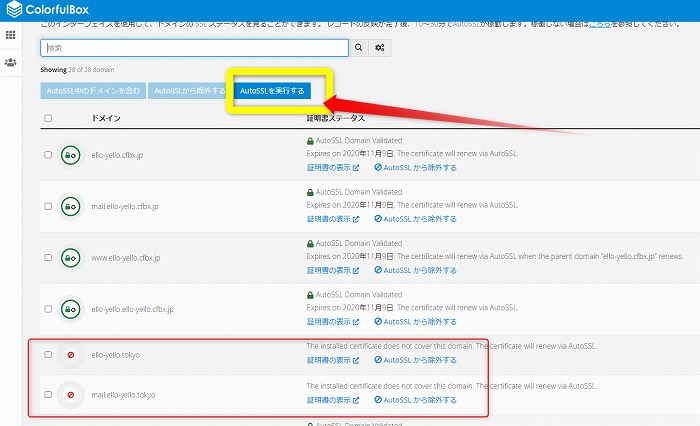Select the checkbox for ello-yello.tokyo
The height and width of the screenshot is (426, 700).
pos(48,355)
